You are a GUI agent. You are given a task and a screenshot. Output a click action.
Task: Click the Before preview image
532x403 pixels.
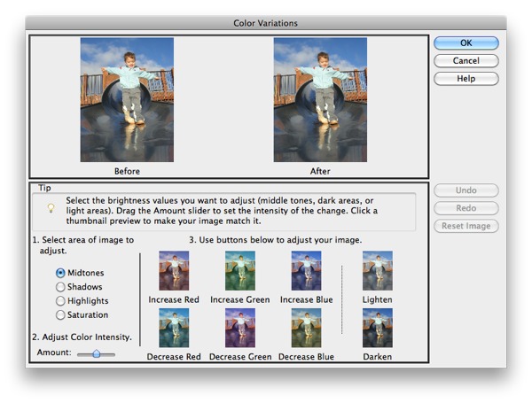tap(127, 100)
